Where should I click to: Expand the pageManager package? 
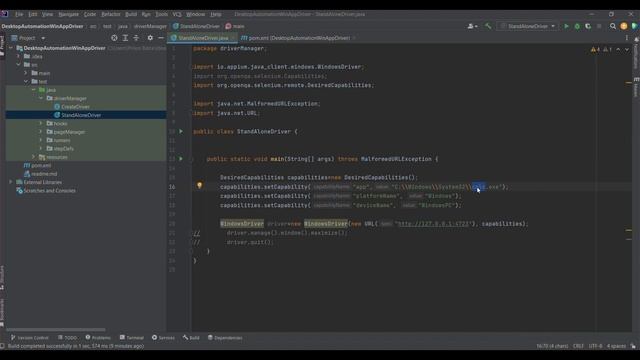pyautogui.click(x=41, y=132)
